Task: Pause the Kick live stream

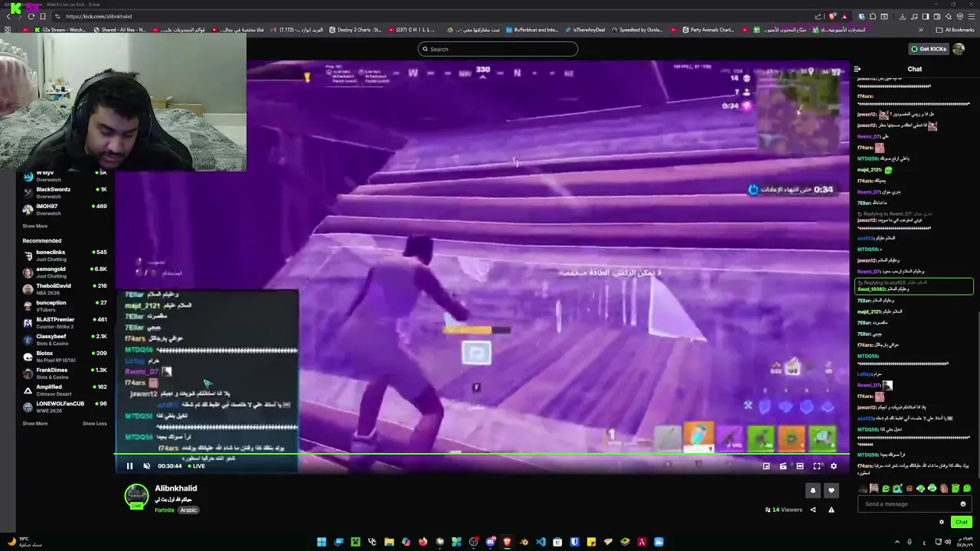Action: [x=129, y=466]
